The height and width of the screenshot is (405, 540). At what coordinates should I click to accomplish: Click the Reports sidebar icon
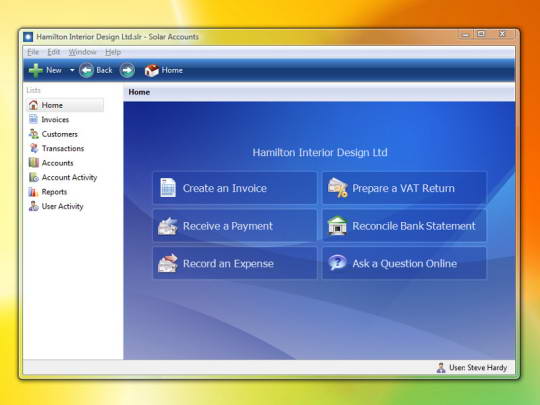33,191
